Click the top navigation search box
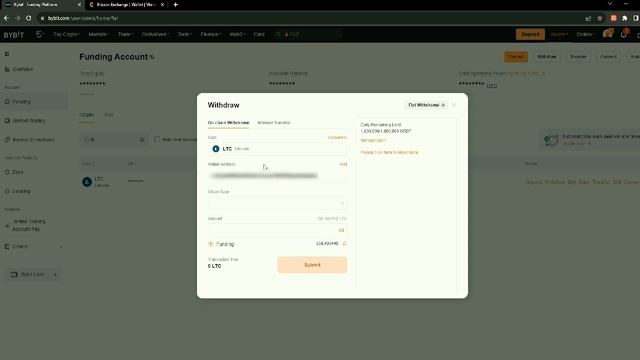640x360 pixels. point(307,34)
